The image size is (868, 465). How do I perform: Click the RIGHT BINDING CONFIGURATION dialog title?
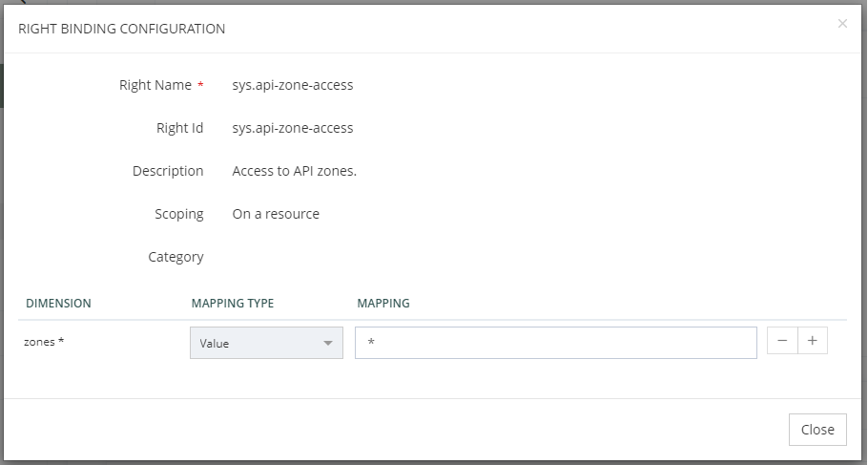[x=122, y=29]
